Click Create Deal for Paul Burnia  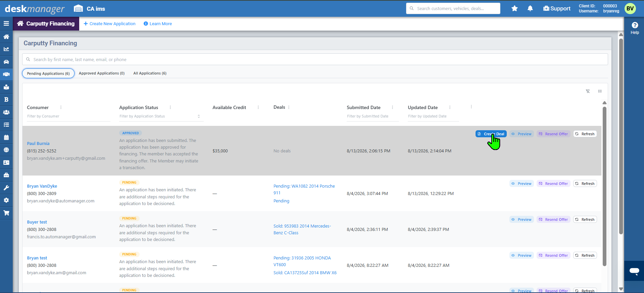coord(491,134)
